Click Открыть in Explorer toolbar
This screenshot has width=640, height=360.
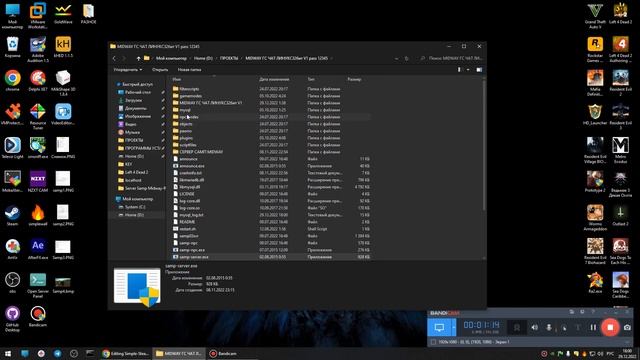(x=160, y=70)
